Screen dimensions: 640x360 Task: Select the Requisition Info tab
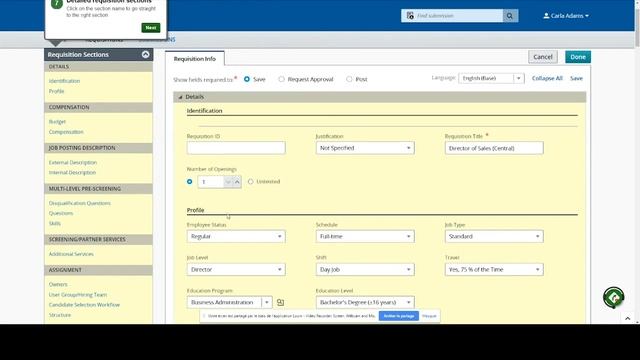pyautogui.click(x=195, y=59)
